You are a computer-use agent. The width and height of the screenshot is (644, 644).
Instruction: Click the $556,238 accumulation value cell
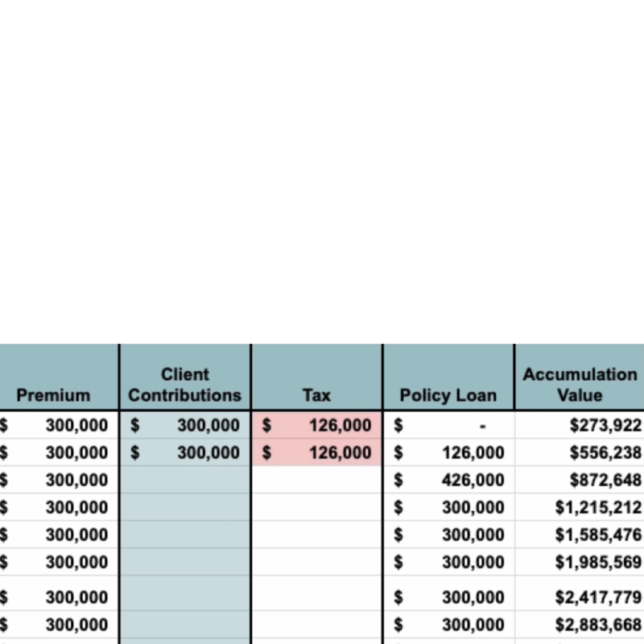pyautogui.click(x=580, y=452)
